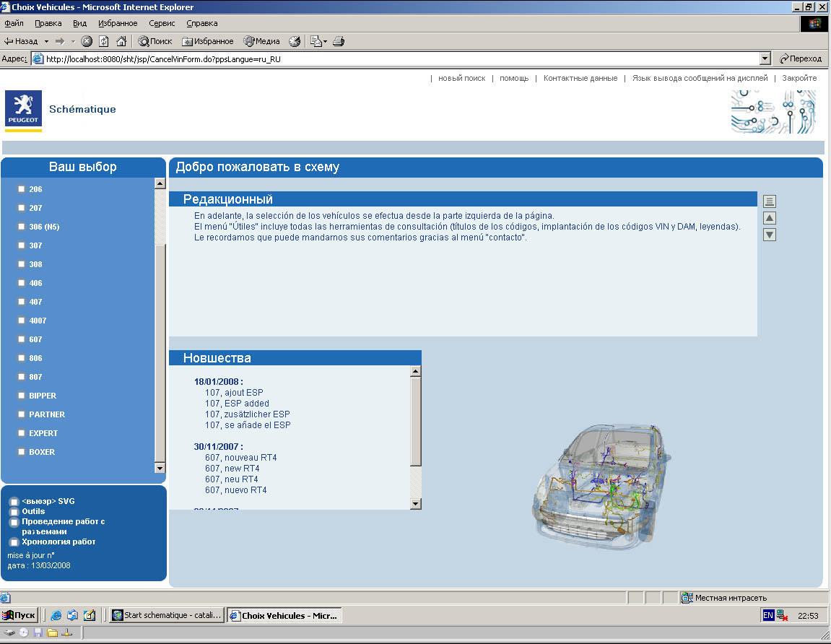Image resolution: width=831 pixels, height=644 pixels.
Task: Click the Home page toolbar icon
Action: (x=121, y=41)
